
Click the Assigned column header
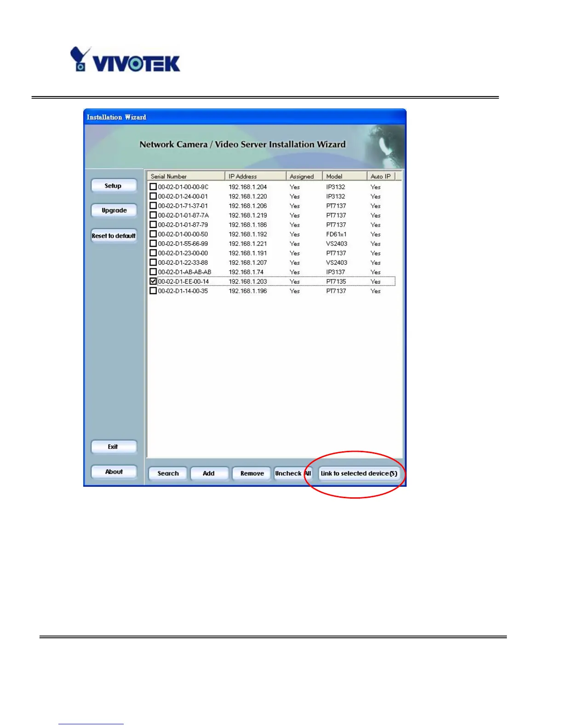click(304, 176)
